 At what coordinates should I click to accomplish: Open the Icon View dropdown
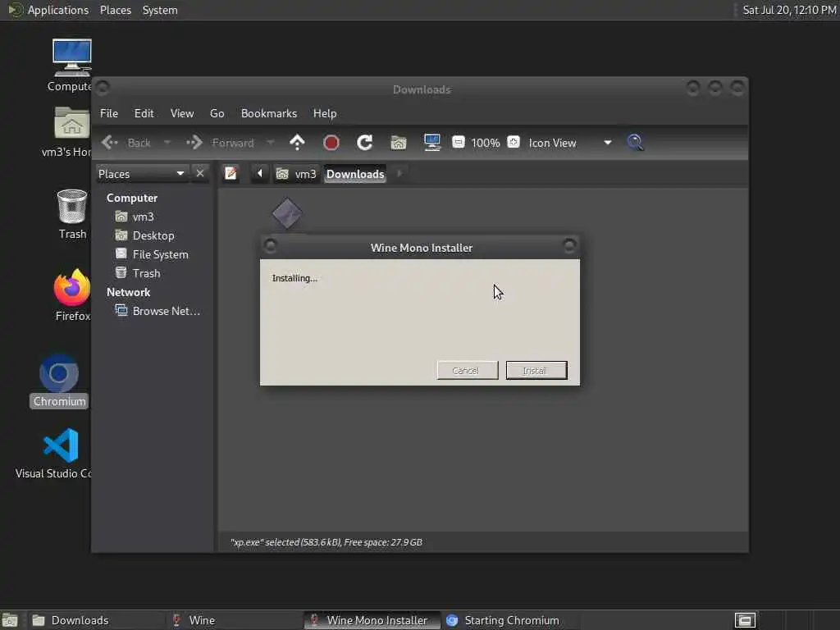pyautogui.click(x=569, y=143)
